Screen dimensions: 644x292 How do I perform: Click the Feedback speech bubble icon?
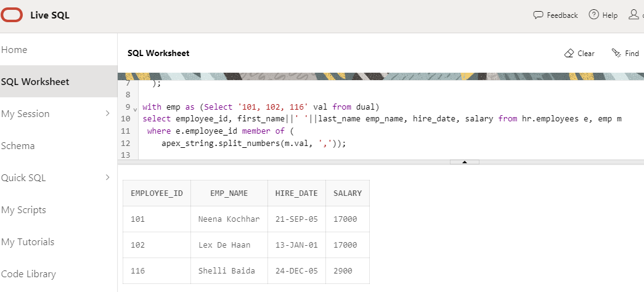click(538, 15)
